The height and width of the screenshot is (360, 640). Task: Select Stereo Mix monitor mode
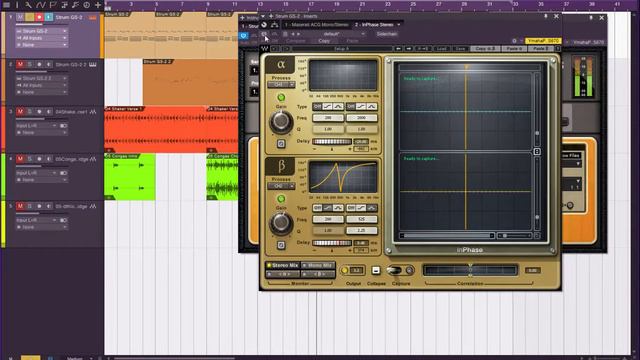coord(282,265)
